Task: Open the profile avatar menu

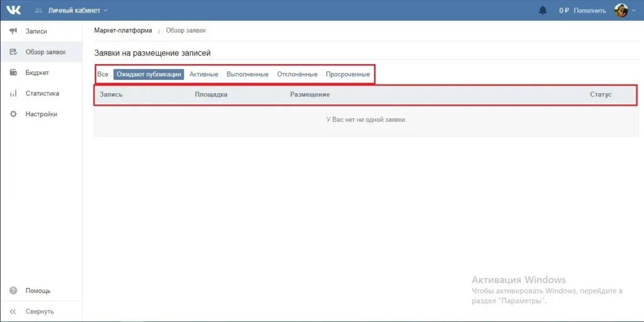Action: coord(621,10)
